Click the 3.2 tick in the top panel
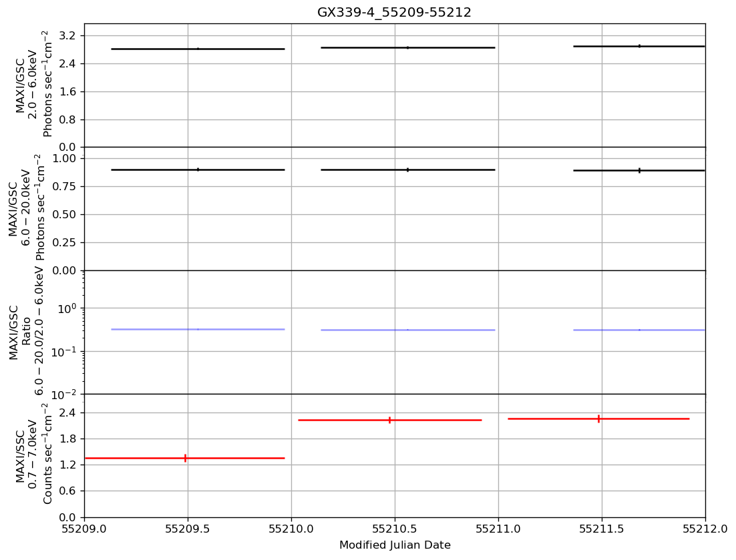 point(69,35)
